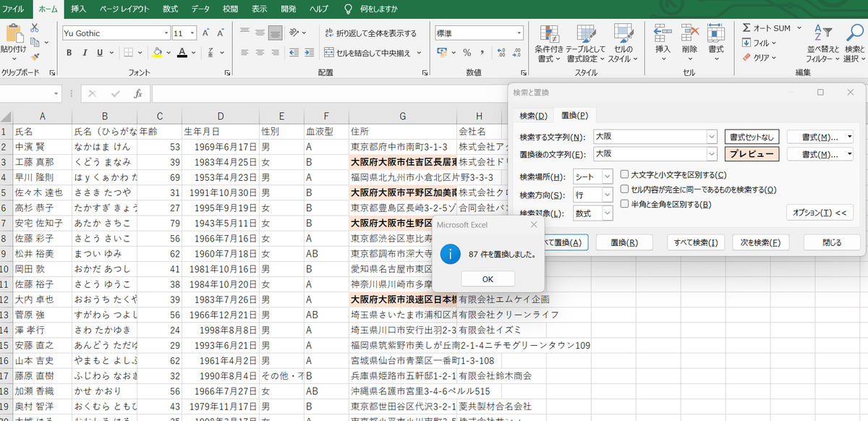This screenshot has width=868, height=421.
Task: Click the 閉じる button in dialog
Action: [x=832, y=242]
